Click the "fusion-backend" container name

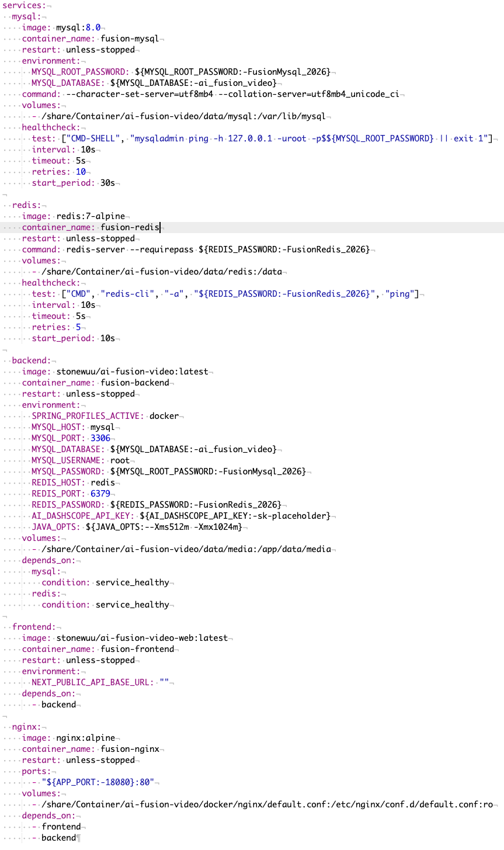click(135, 383)
